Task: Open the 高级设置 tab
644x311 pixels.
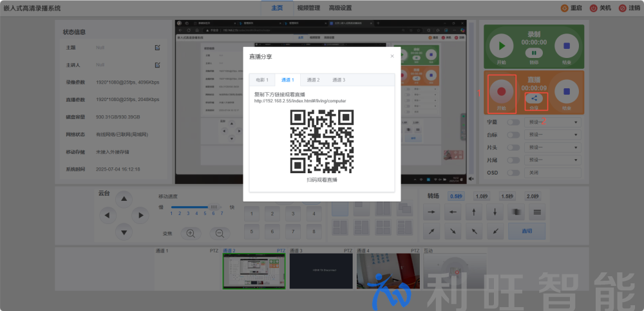Action: click(x=340, y=8)
